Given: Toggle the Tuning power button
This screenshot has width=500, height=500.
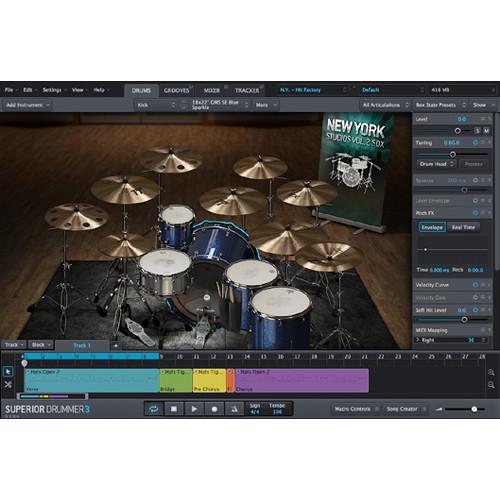Looking at the screenshot, I should [475, 143].
